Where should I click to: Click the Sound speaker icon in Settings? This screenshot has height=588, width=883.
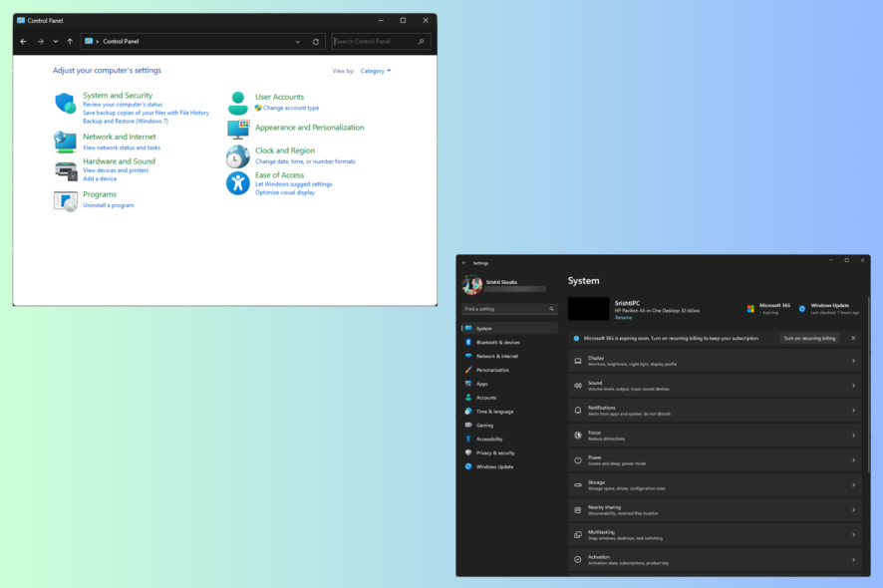[x=578, y=386]
